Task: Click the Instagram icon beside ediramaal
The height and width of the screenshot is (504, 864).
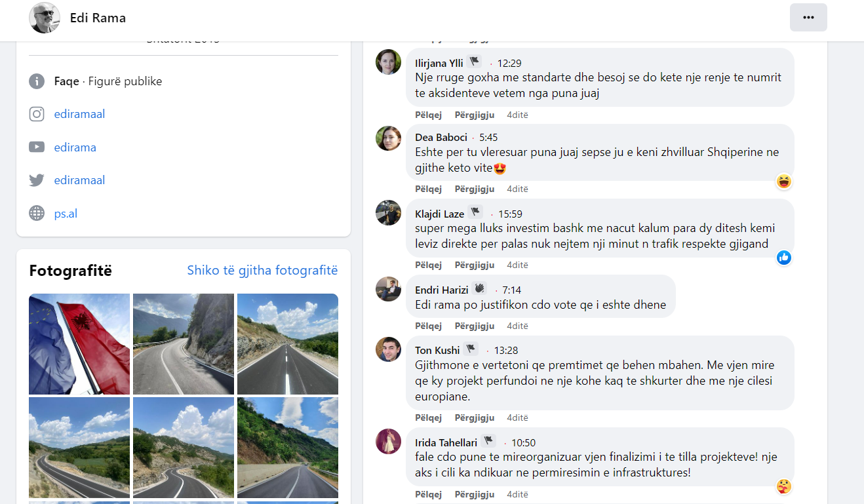Action: tap(37, 114)
